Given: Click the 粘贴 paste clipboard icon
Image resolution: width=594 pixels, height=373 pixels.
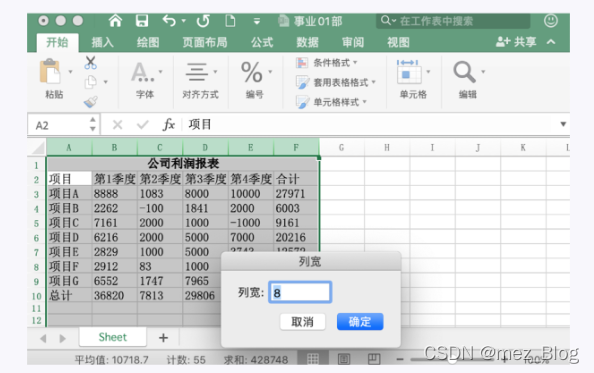Looking at the screenshot, I should [x=50, y=71].
